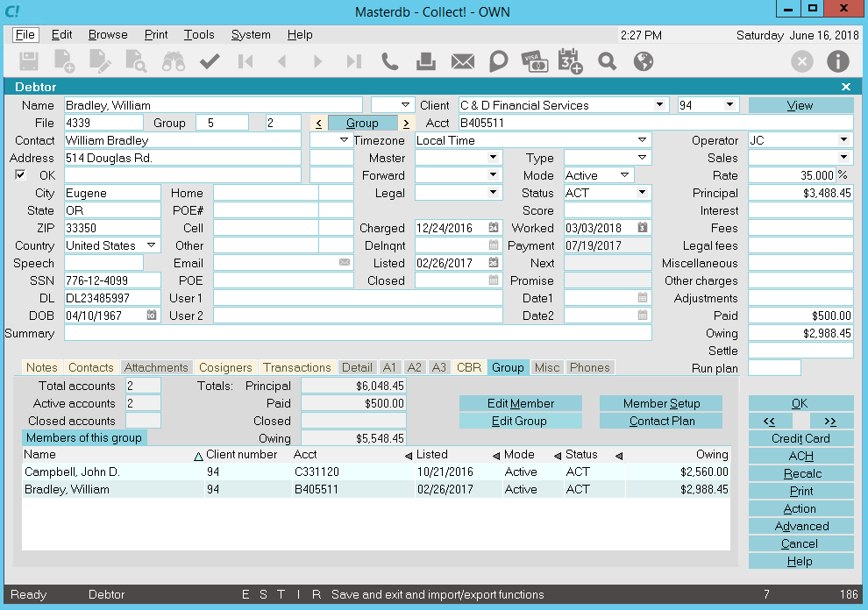Click into the Summary text field
Viewport: 868px width, 610px height.
[358, 333]
